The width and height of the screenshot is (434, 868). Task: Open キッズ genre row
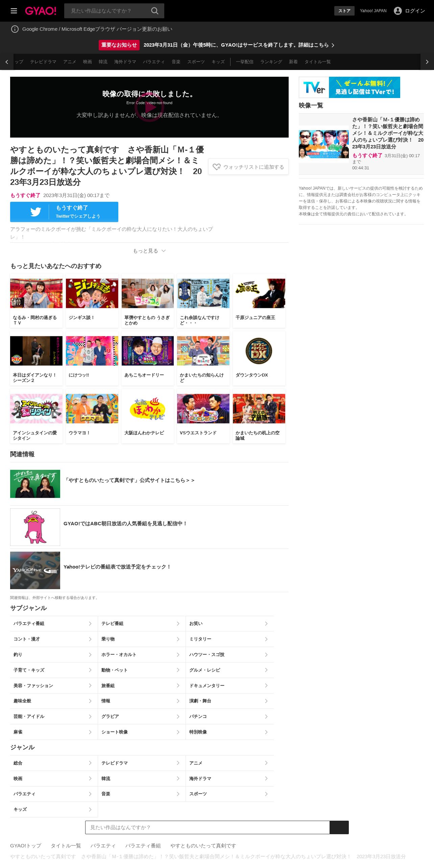[54, 810]
